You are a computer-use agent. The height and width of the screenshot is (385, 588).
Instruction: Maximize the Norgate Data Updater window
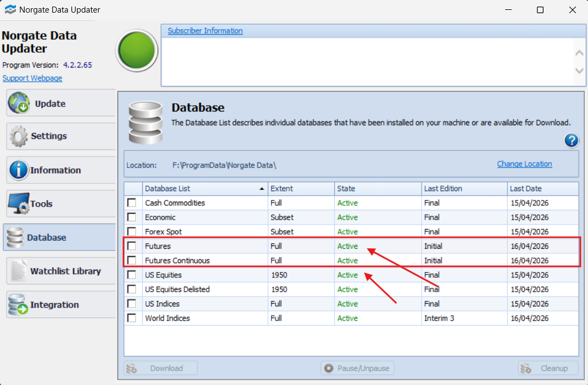coord(540,10)
